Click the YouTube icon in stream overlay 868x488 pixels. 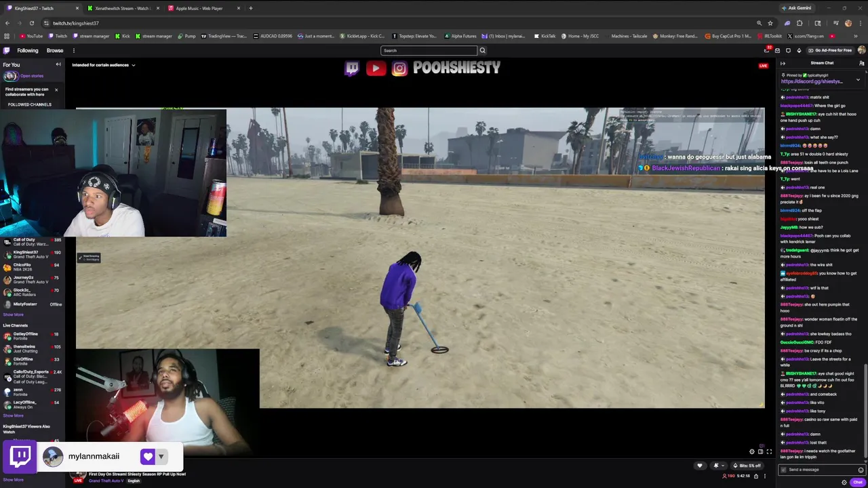point(376,68)
